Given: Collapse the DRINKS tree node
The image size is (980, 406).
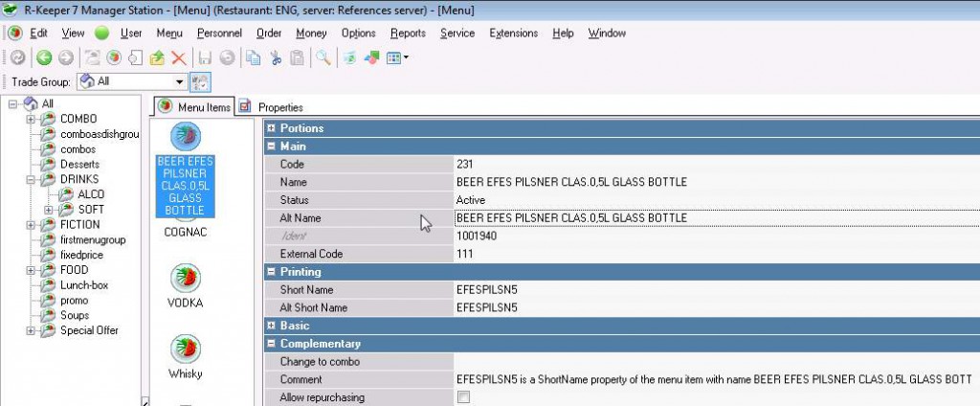Looking at the screenshot, I should point(31,180).
